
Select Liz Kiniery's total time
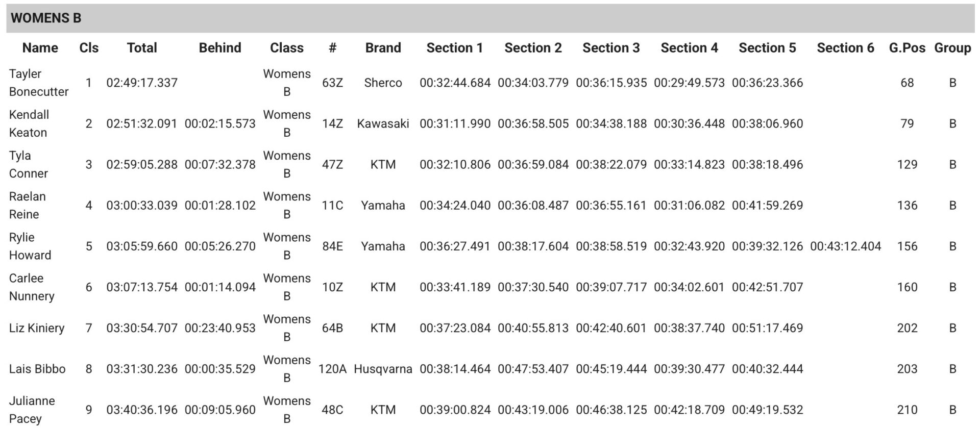click(x=142, y=328)
